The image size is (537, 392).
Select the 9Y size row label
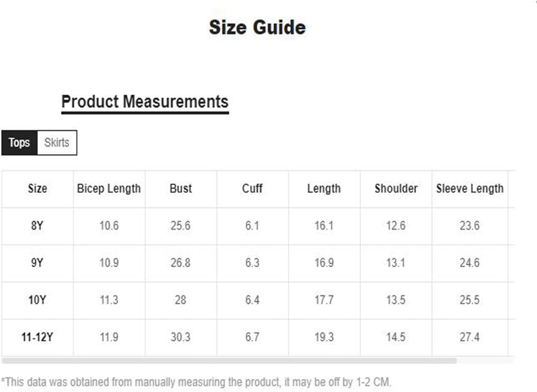point(37,263)
